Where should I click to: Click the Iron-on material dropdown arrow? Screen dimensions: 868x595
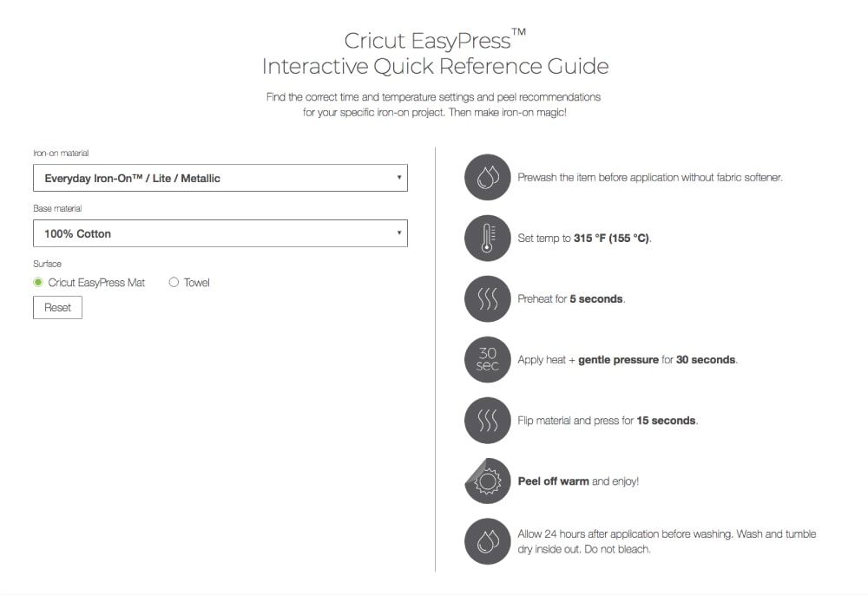[x=398, y=178]
